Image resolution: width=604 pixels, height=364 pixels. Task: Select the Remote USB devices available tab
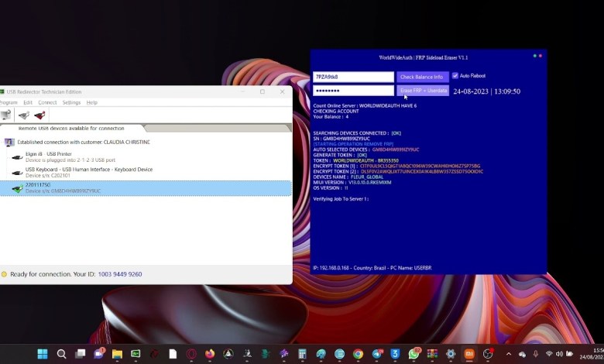(71, 129)
